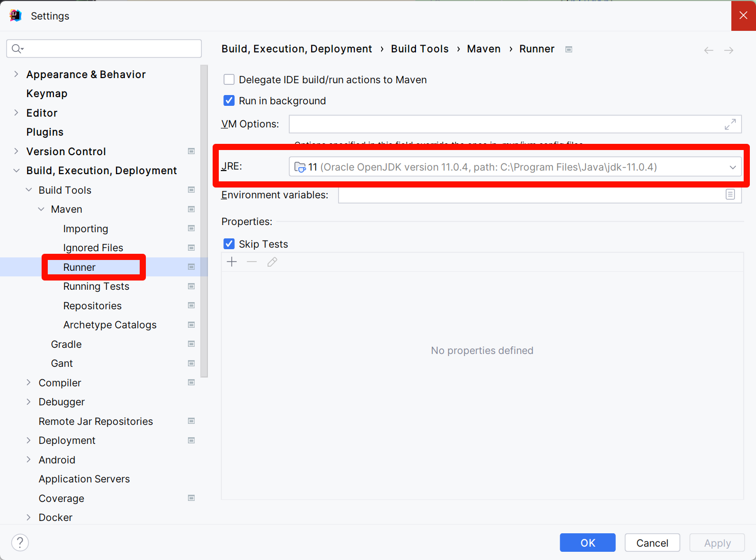756x560 pixels.
Task: Add a new property with plus icon
Action: (232, 262)
